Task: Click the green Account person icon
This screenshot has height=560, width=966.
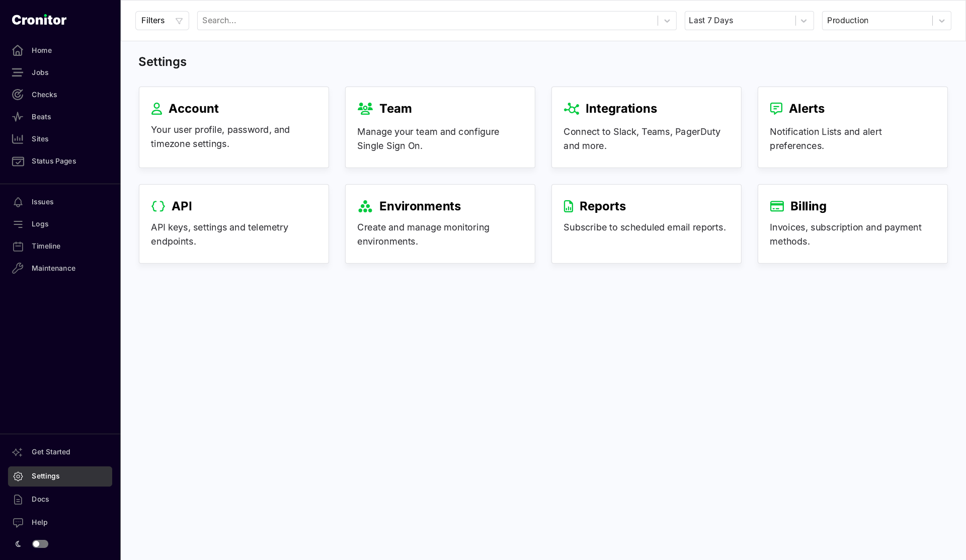Action: 157,109
